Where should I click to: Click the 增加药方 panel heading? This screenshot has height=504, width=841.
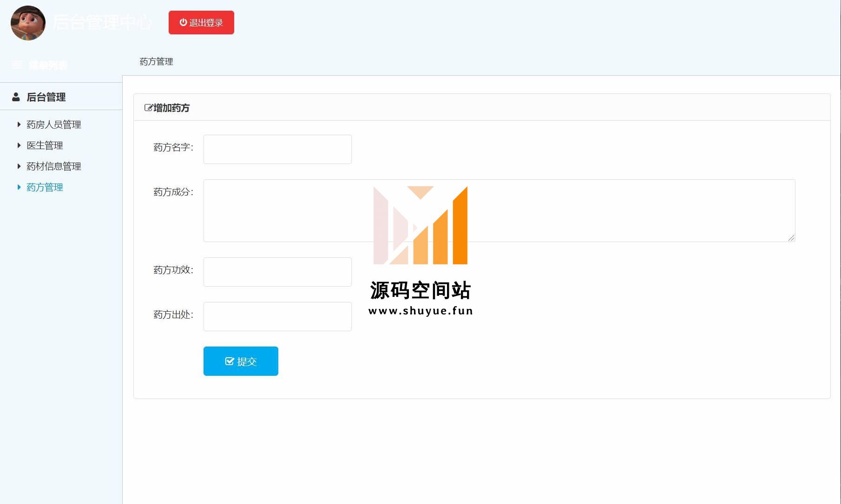(171, 108)
